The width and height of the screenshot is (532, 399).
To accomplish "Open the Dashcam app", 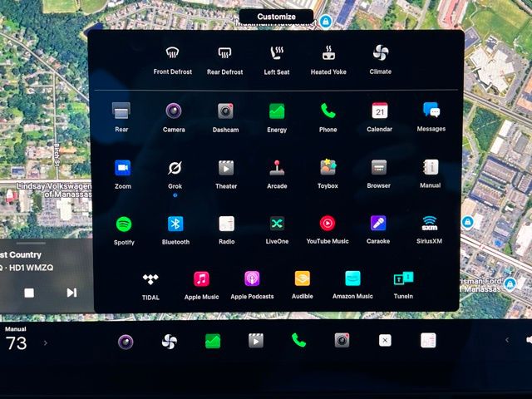I will point(225,111).
